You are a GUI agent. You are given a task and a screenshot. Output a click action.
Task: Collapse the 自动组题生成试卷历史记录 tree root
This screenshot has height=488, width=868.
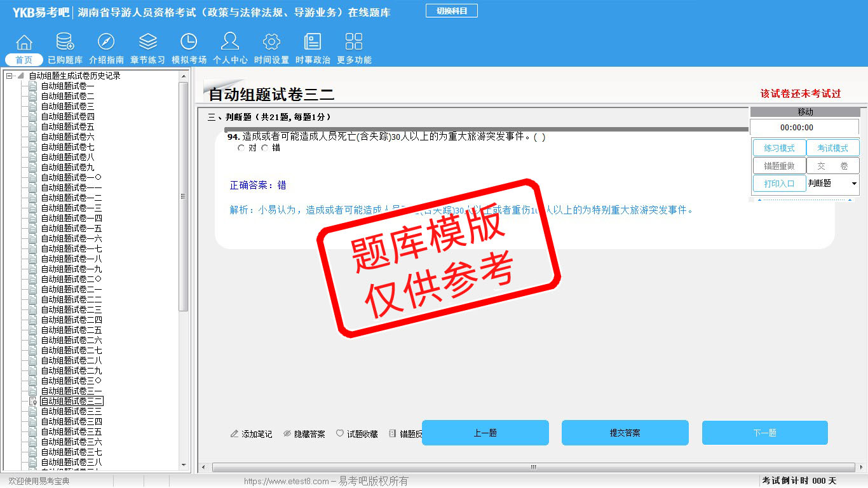pyautogui.click(x=10, y=76)
